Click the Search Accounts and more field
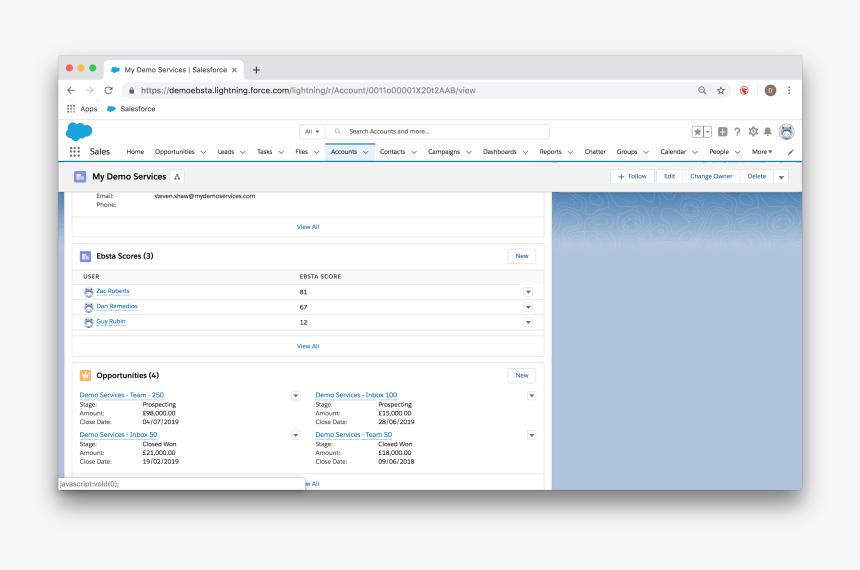860x570 pixels. [440, 131]
